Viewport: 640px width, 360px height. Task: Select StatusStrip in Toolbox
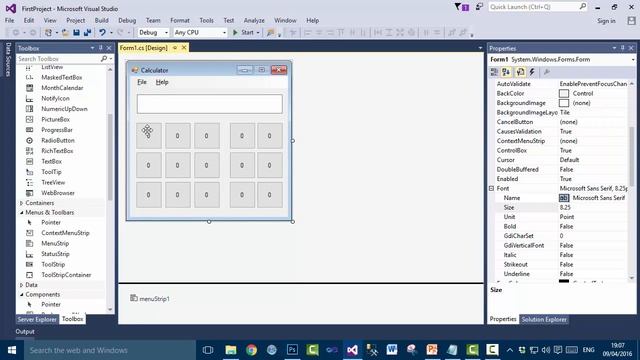(x=55, y=254)
